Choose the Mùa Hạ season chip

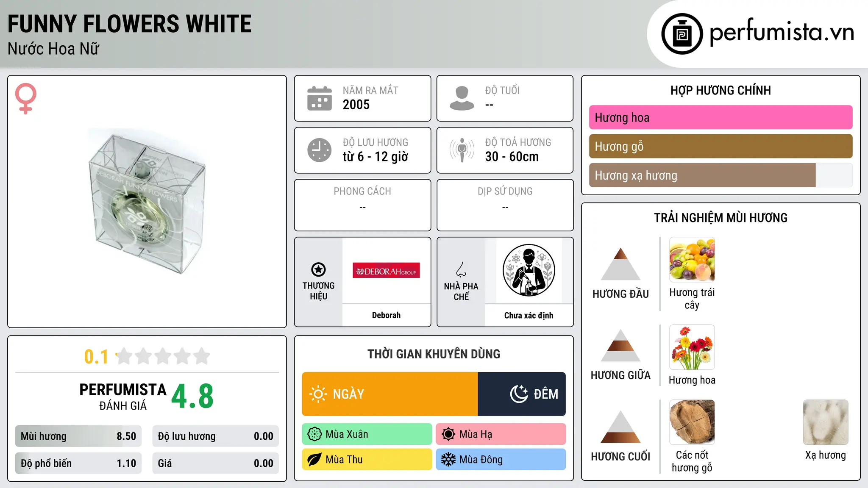pyautogui.click(x=501, y=434)
